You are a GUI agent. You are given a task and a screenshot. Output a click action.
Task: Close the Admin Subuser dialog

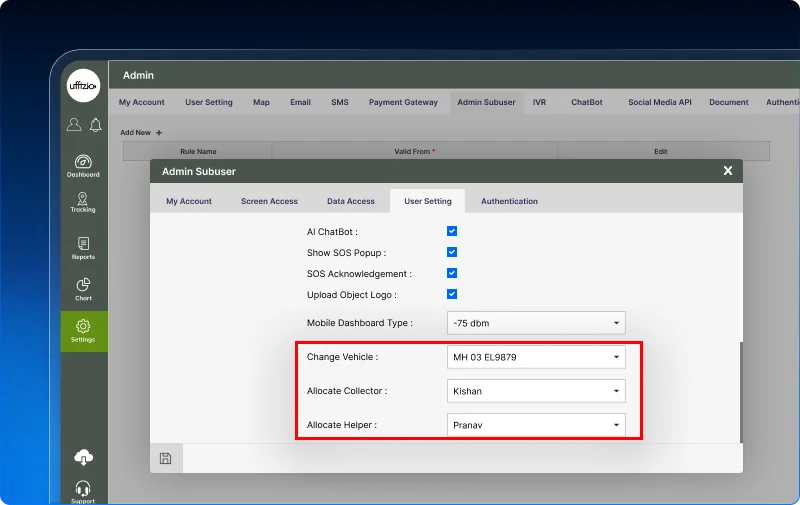click(x=728, y=171)
